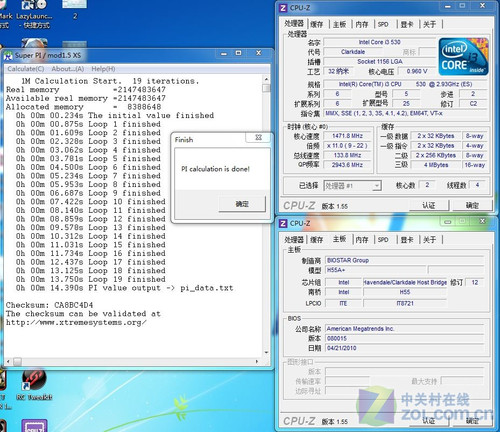This screenshot has width=500, height=432.
Task: Close the bottom CPU-Z window
Action: (x=482, y=221)
